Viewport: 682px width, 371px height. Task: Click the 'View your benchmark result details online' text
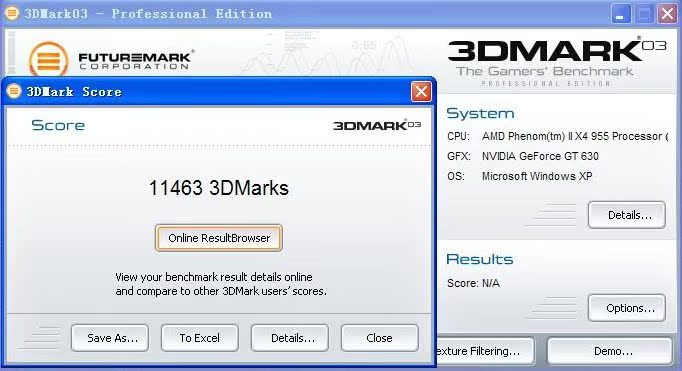point(214,277)
